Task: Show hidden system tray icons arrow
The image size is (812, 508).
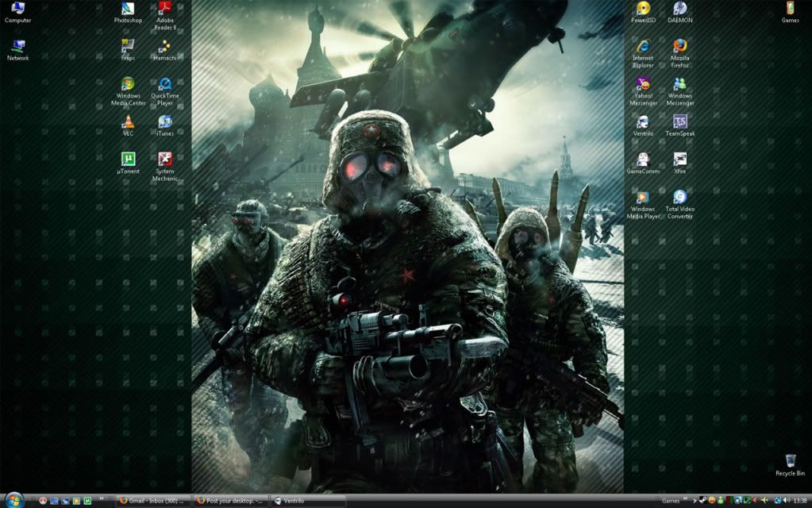Action: pos(695,501)
